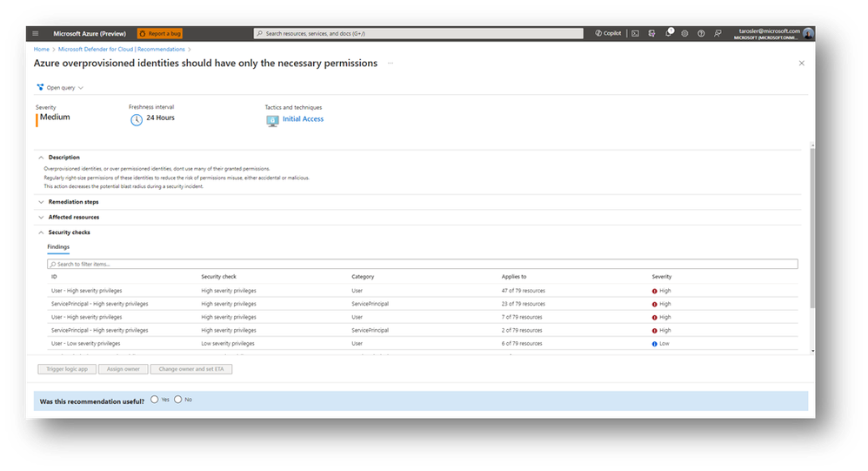Click the Medium severity value
The image size is (868, 471).
(55, 117)
